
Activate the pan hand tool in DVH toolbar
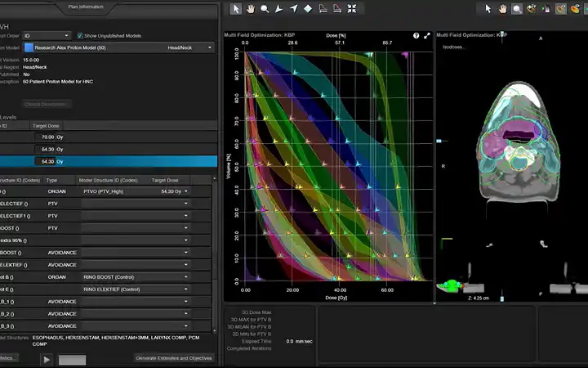coord(251,9)
